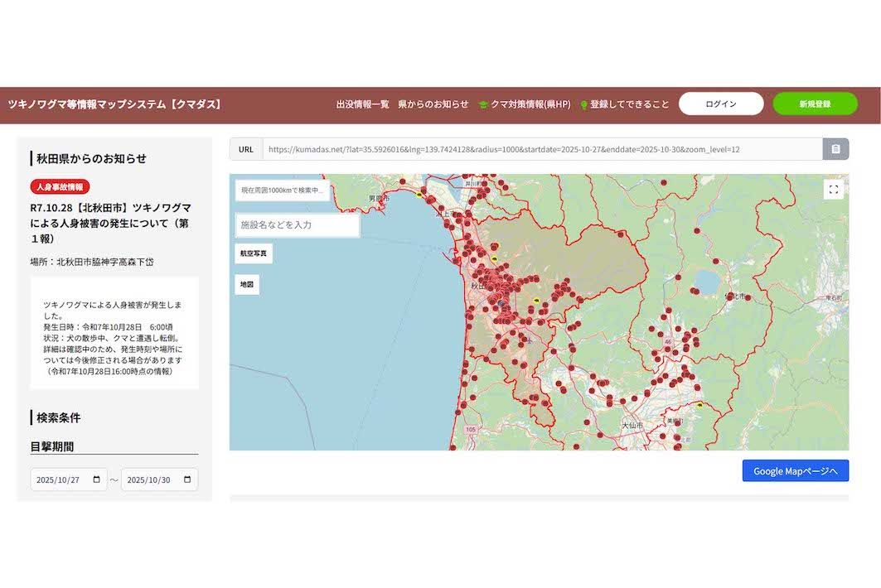
Task: Switch the map to 航空写真 aerial view
Action: pos(254,253)
